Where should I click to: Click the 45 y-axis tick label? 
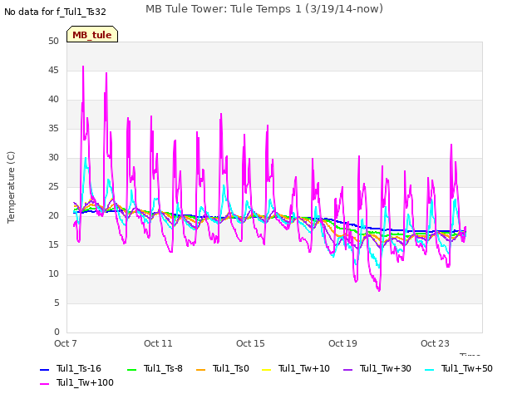[53, 70]
